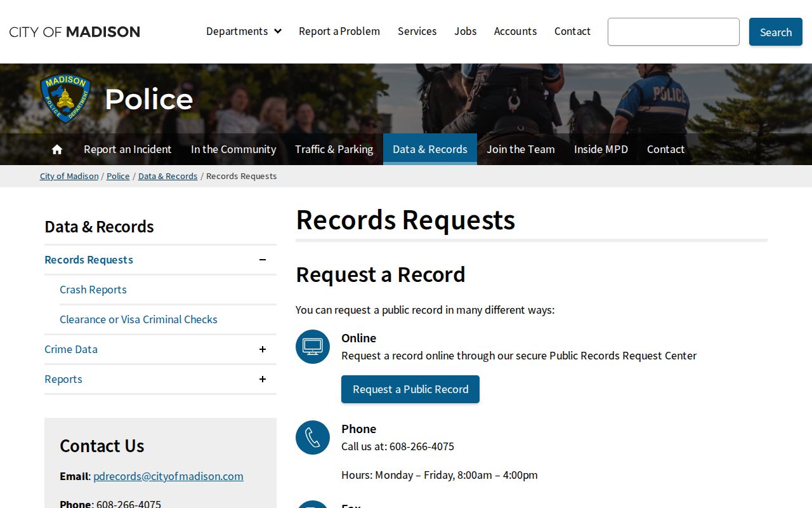Follow City of Madison breadcrumb link
The image size is (812, 508).
[x=69, y=176]
